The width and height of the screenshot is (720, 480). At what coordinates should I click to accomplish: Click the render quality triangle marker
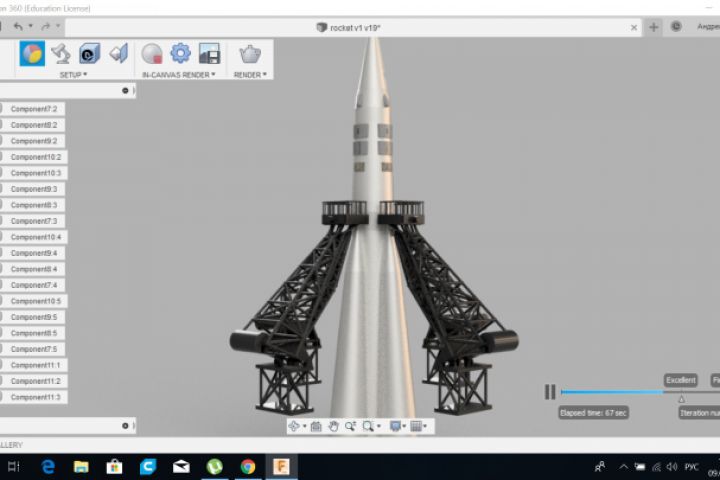681,399
